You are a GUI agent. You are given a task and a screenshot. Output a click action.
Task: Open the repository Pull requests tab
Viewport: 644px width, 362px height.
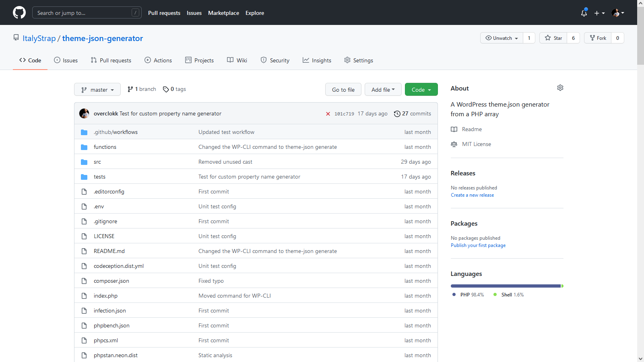click(x=111, y=60)
